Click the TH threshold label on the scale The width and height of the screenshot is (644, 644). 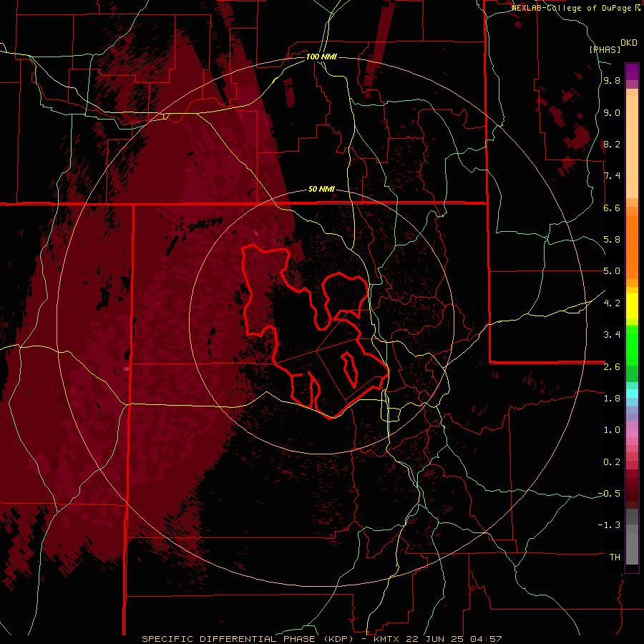coord(615,557)
